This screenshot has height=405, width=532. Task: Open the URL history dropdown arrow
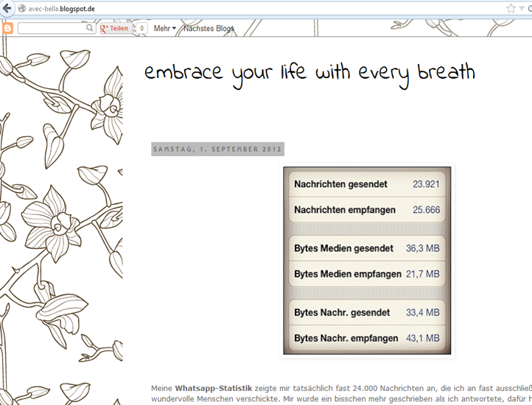pyautogui.click(x=522, y=9)
